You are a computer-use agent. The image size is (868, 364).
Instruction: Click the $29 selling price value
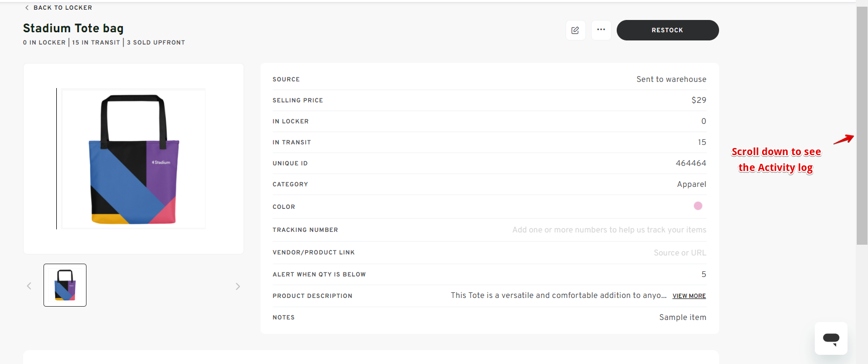coord(699,100)
